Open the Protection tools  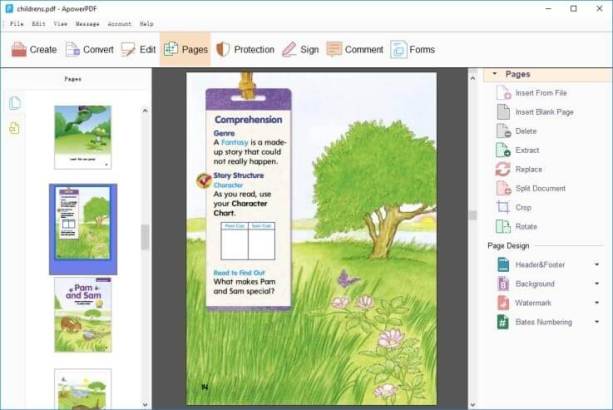[x=245, y=50]
